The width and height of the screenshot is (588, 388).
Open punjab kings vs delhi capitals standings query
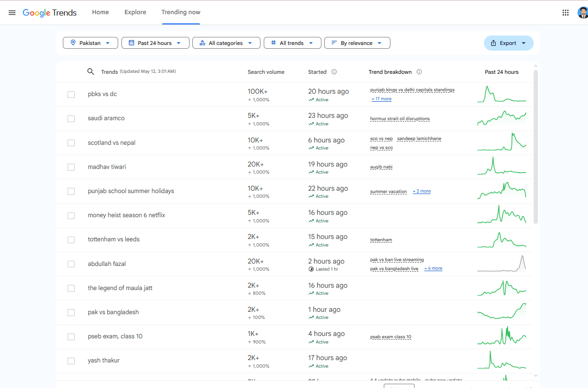[412, 90]
